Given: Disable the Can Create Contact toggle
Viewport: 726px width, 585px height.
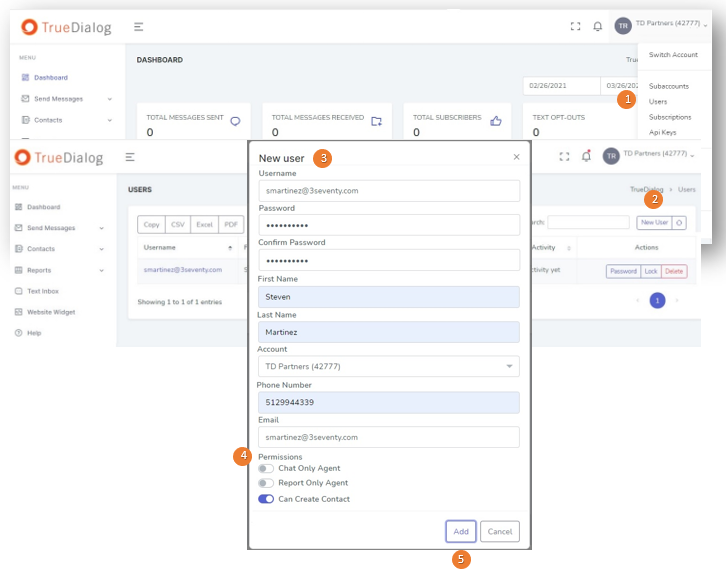Looking at the screenshot, I should (x=265, y=499).
